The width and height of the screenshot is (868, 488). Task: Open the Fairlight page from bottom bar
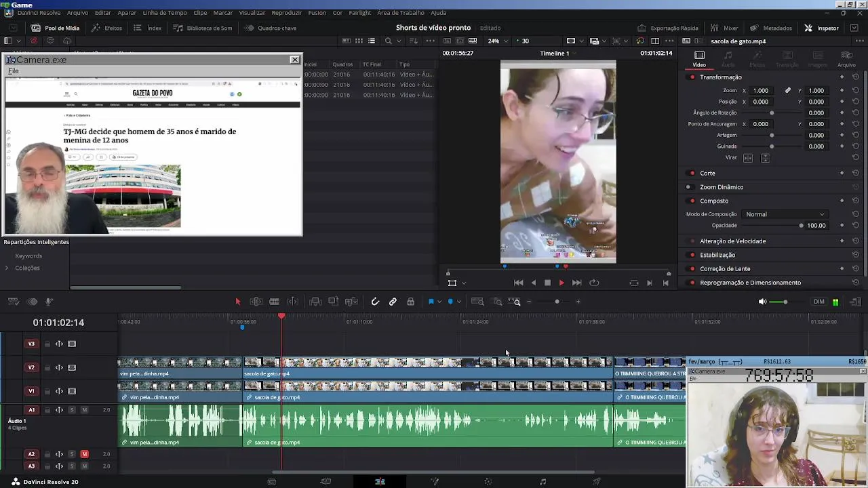click(542, 482)
